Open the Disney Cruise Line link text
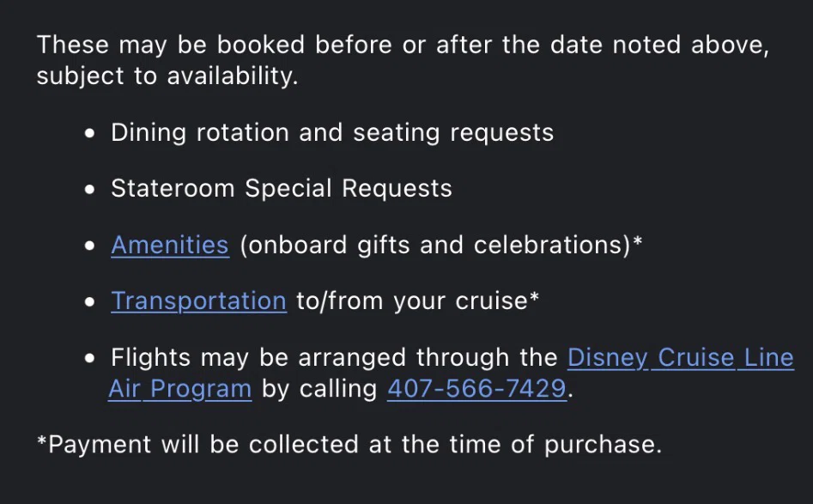Image resolution: width=813 pixels, height=504 pixels. coord(680,357)
